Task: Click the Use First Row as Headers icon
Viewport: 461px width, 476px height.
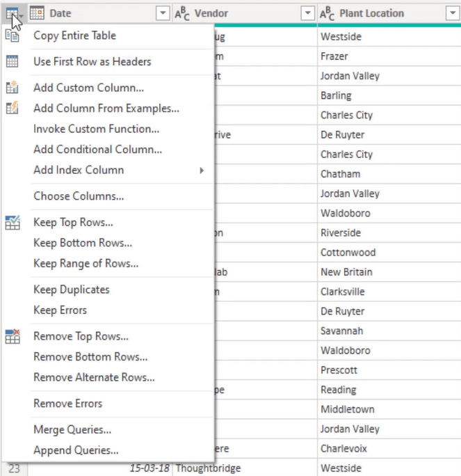Action: pyautogui.click(x=12, y=61)
